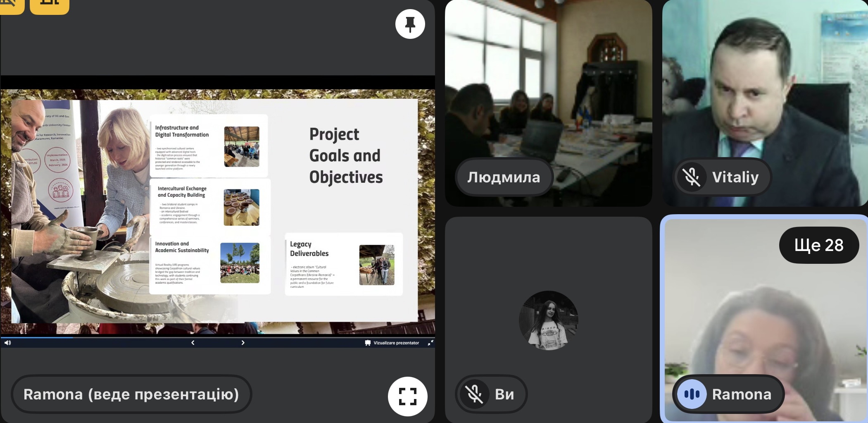Pin the shared presentation tile
The height and width of the screenshot is (423, 868).
pos(410,24)
